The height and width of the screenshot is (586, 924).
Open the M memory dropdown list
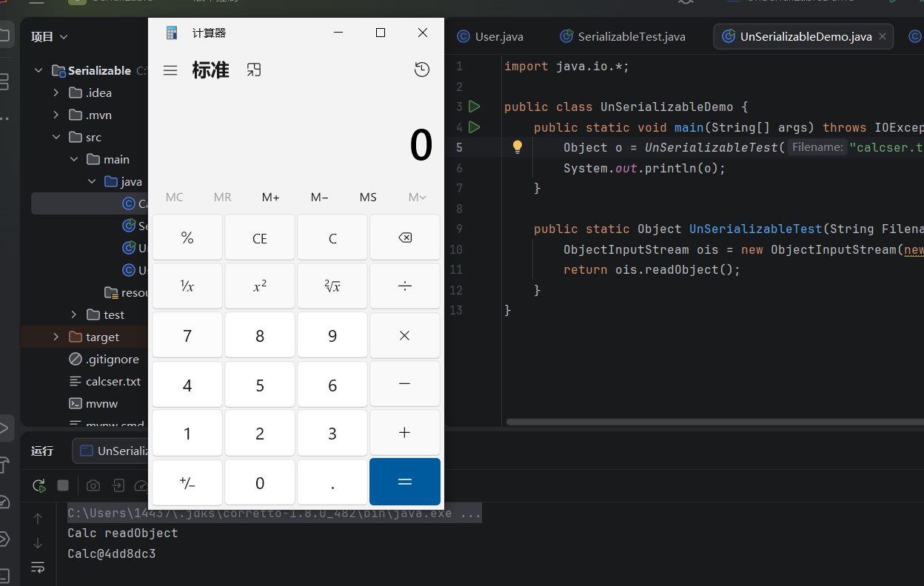pos(418,197)
